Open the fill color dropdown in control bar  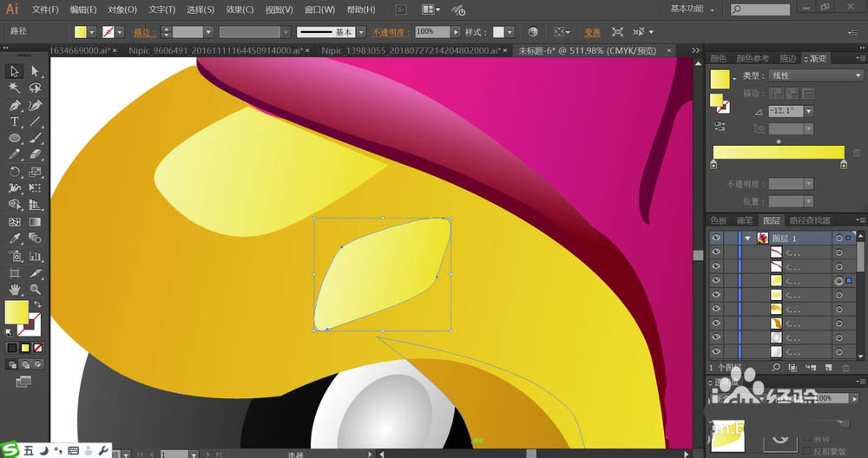click(x=92, y=32)
